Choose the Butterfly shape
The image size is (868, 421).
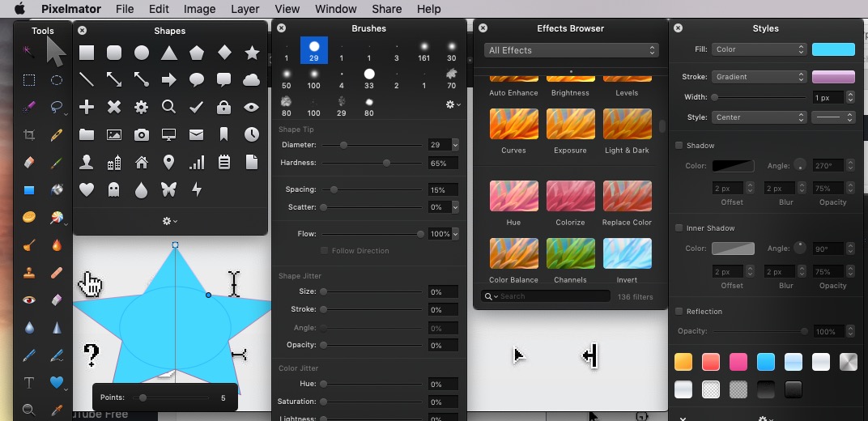pos(169,189)
